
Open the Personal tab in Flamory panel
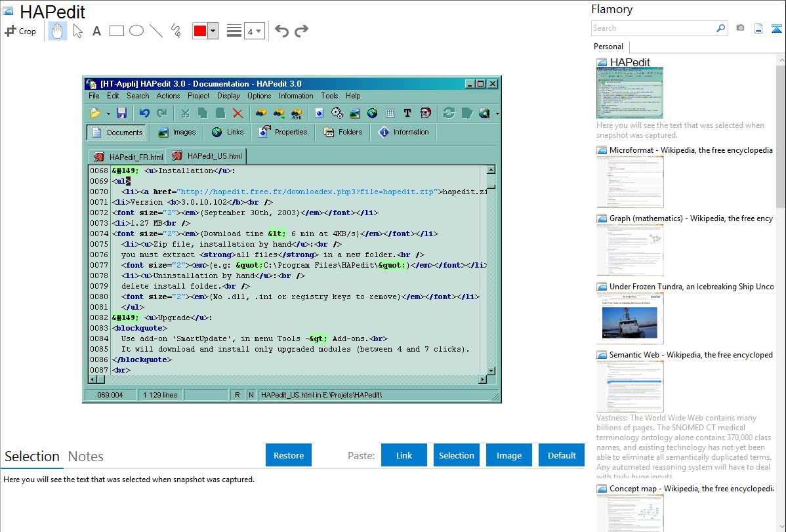click(609, 47)
